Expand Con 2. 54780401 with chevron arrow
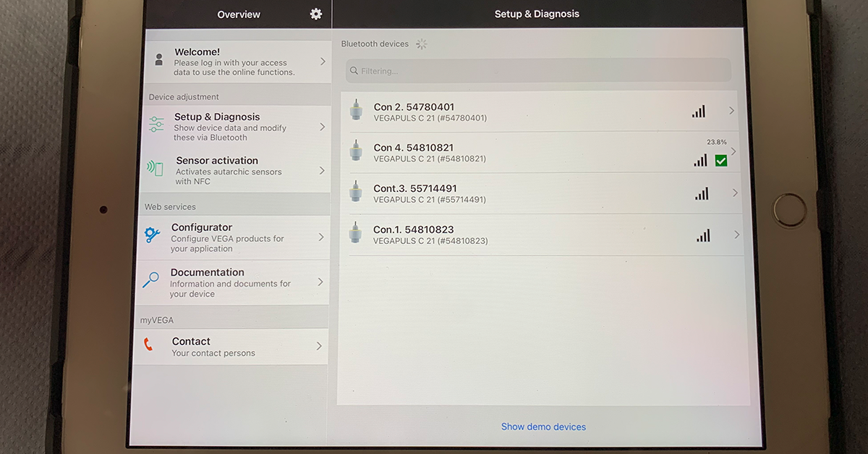Image resolution: width=868 pixels, height=454 pixels. tap(731, 111)
